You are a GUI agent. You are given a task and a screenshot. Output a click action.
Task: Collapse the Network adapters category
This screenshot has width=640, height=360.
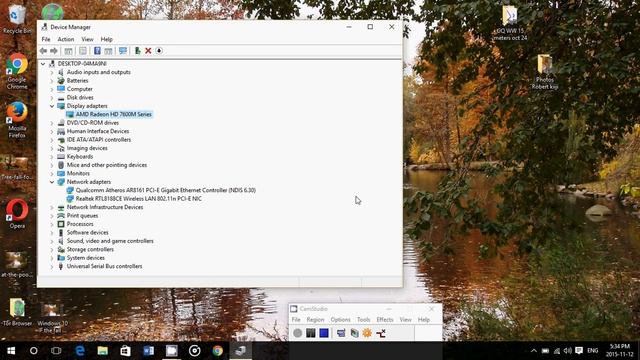pos(52,182)
